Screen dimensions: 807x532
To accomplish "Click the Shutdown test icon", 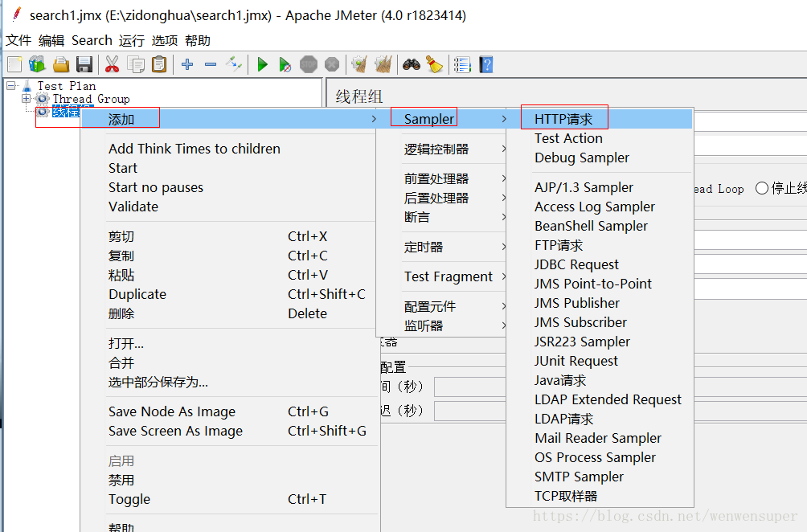I will coord(332,64).
